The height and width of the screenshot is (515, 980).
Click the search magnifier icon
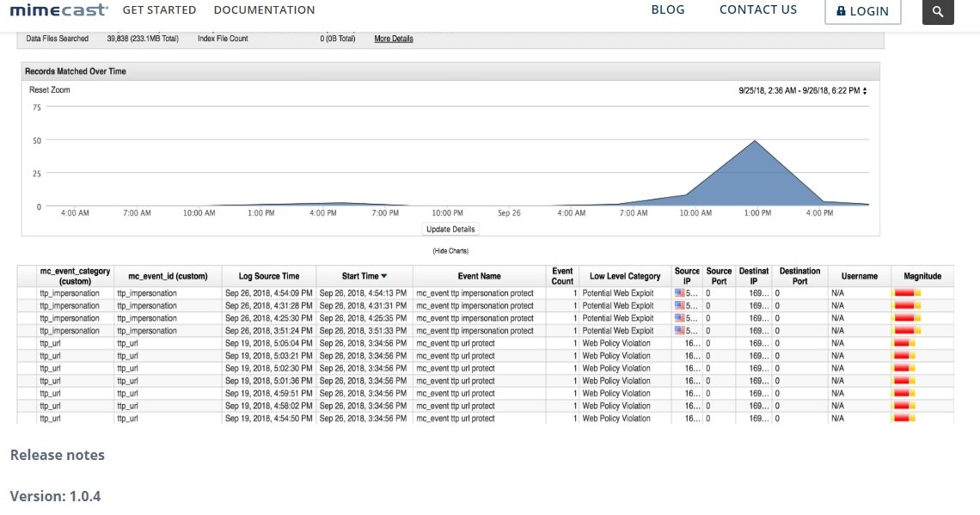(938, 11)
